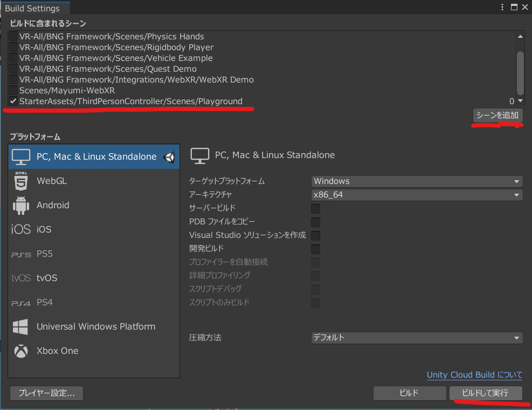Select PS5 in the platform list
This screenshot has width=532, height=410.
click(x=94, y=254)
